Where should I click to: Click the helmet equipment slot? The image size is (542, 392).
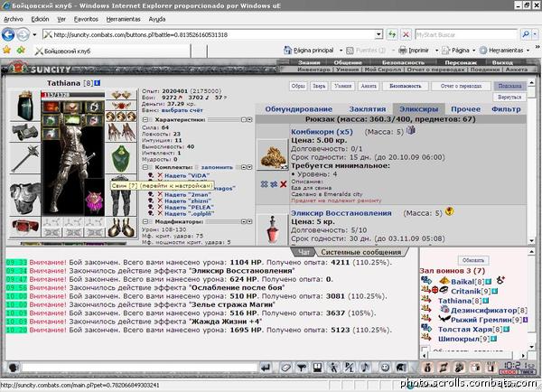point(25,106)
